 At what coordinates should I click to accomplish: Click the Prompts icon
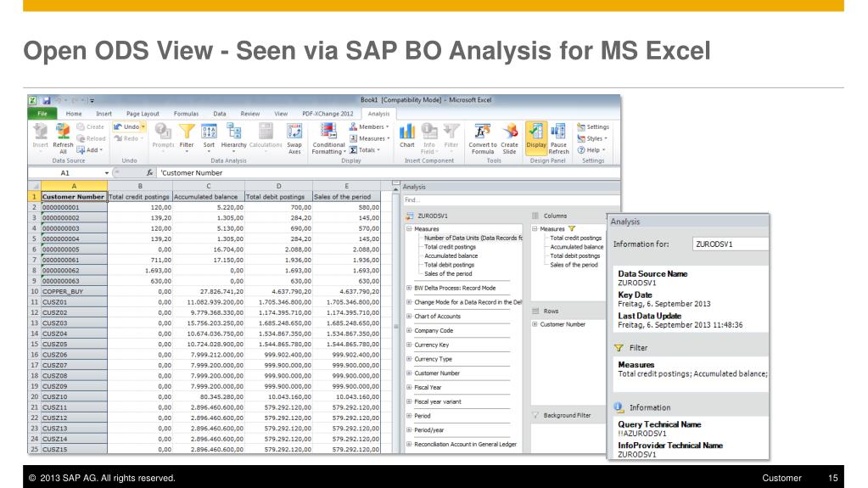[163, 137]
